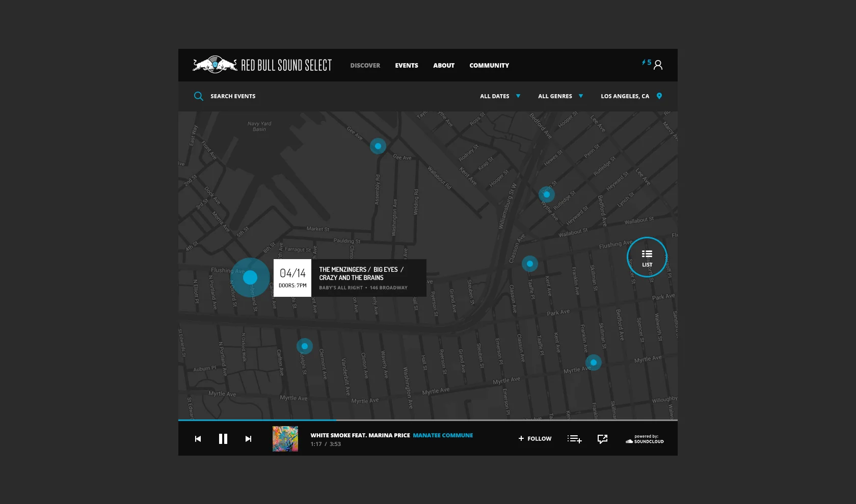Open the About page
Screen dimensions: 856x504
click(443, 65)
